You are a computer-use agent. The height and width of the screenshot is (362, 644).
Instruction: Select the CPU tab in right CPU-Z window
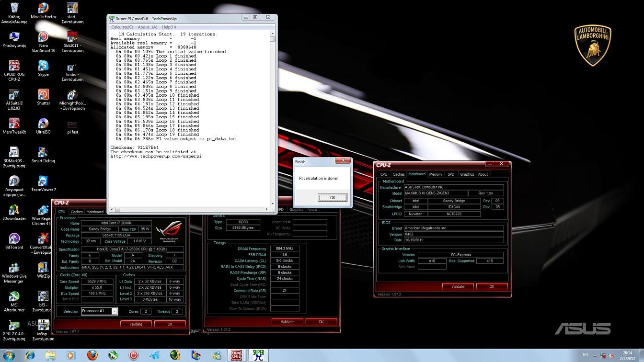tap(384, 174)
